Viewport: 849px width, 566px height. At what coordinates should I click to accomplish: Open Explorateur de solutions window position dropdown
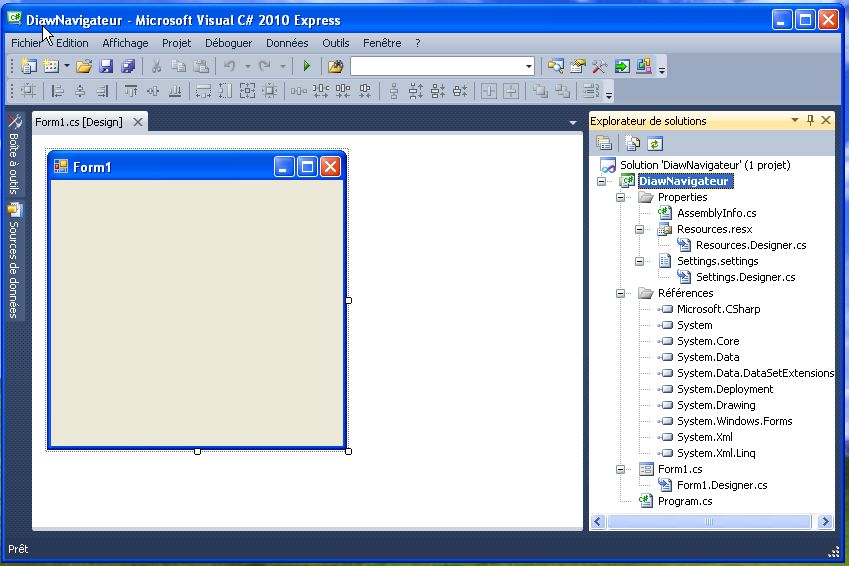point(795,120)
